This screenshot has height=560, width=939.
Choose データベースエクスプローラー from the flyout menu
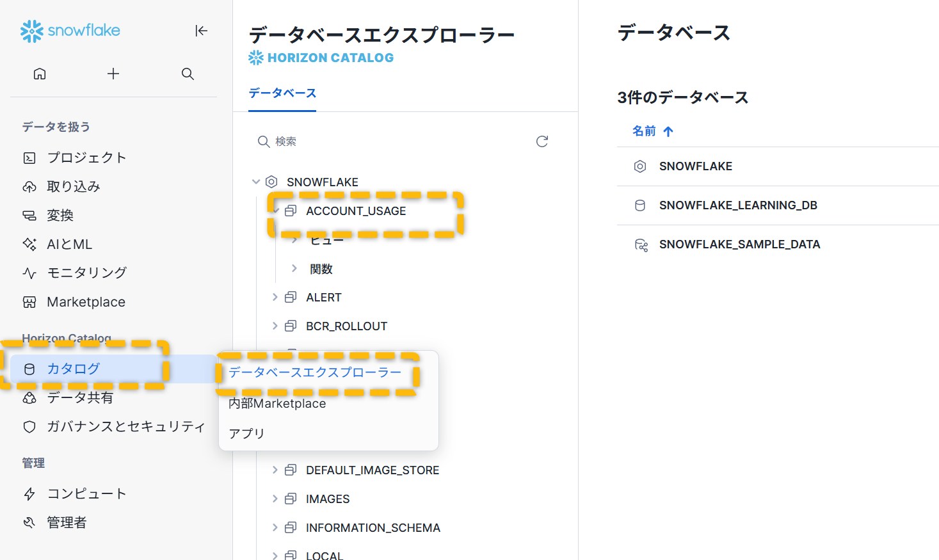coord(315,372)
